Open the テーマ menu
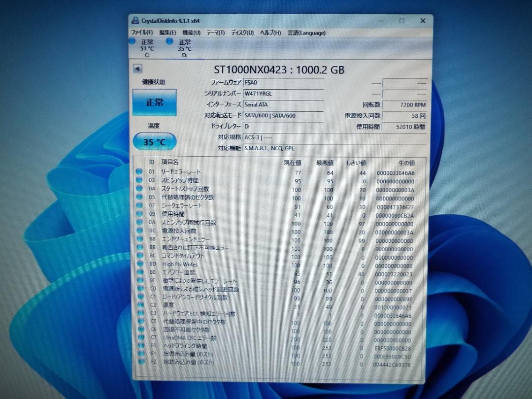The height and width of the screenshot is (399, 532). point(215,33)
